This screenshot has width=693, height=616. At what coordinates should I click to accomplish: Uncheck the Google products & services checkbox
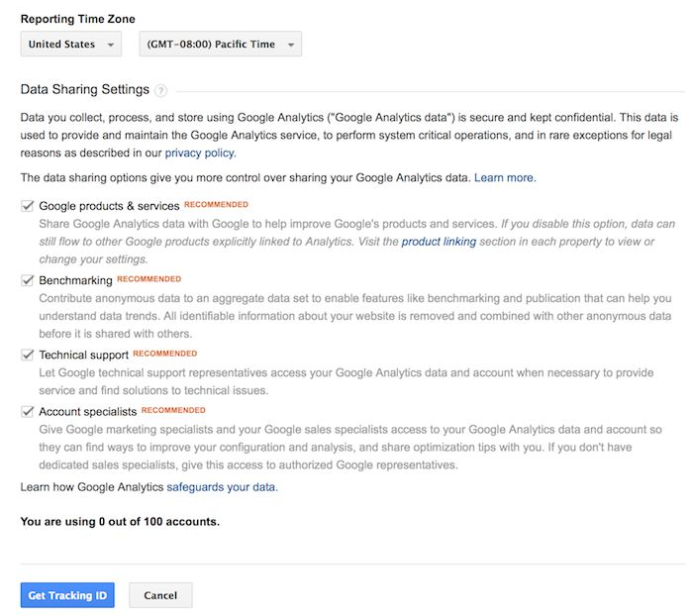click(28, 206)
